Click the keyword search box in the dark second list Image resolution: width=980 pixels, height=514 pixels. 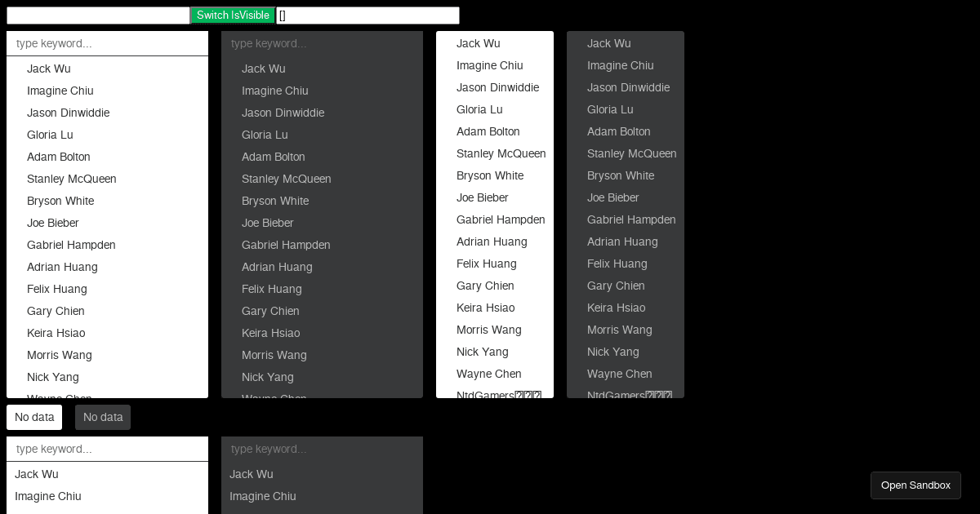tap(322, 42)
